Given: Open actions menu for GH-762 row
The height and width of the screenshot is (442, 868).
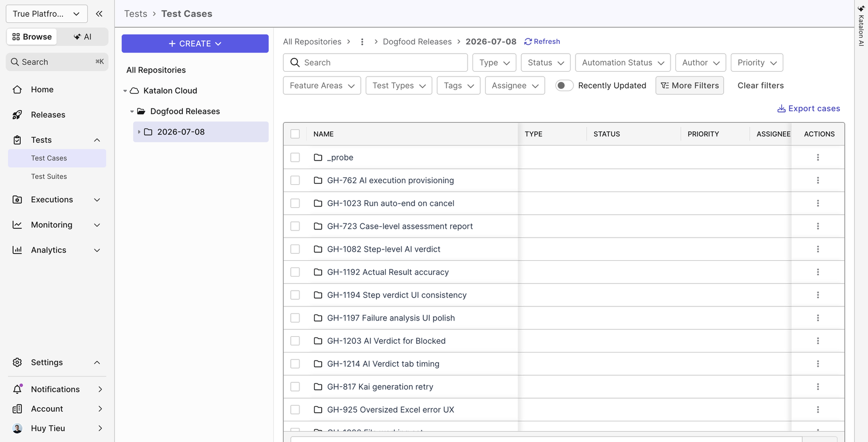Looking at the screenshot, I should tap(818, 180).
